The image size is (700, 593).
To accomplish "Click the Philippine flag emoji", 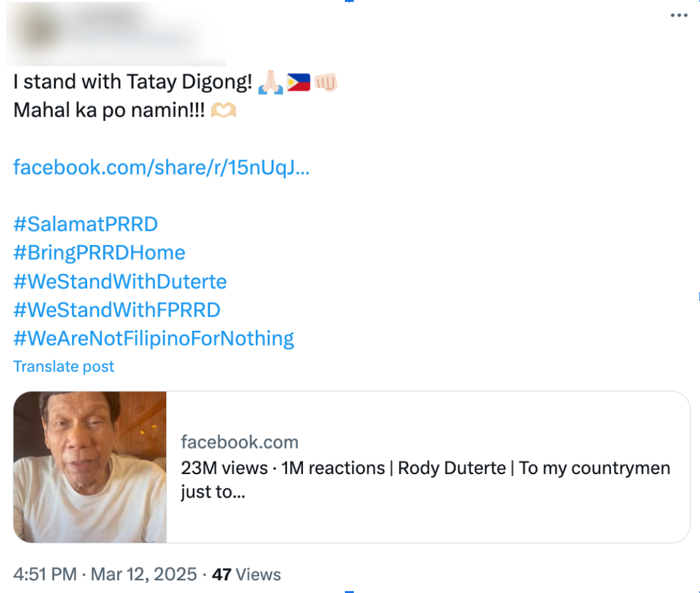I will click(x=298, y=82).
